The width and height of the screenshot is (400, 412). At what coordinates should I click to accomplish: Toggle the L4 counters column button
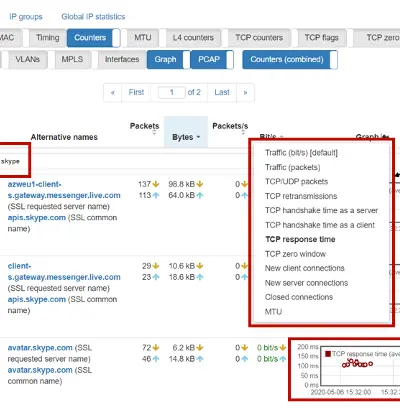[x=193, y=38]
